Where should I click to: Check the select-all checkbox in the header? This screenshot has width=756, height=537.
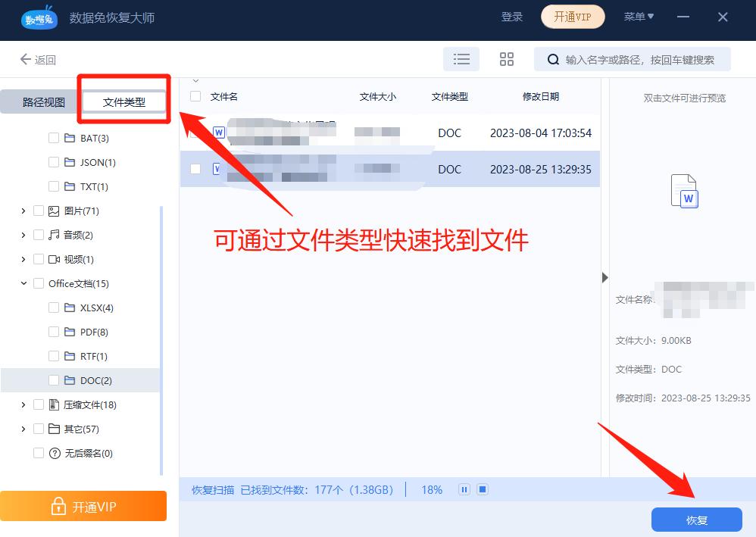193,96
